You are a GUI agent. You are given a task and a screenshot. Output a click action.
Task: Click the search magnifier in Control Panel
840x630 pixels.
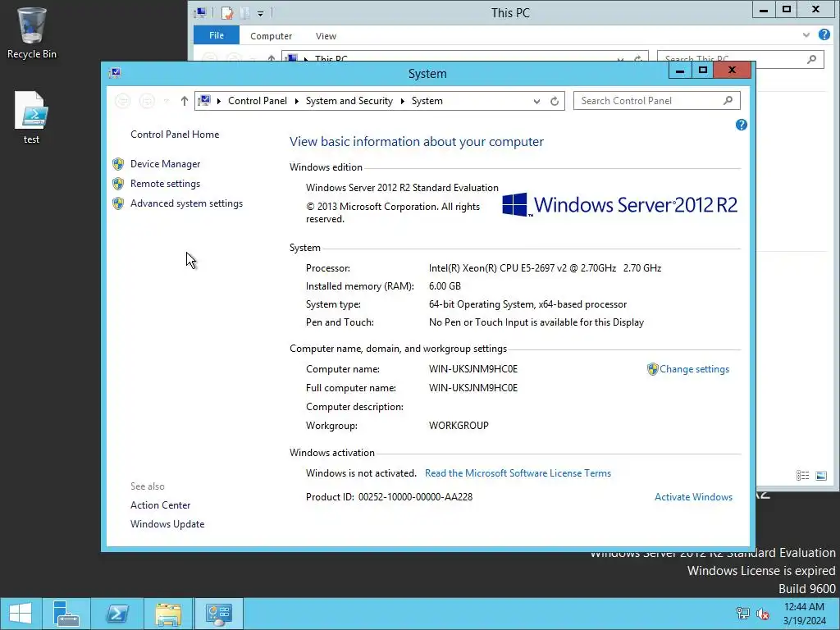pyautogui.click(x=728, y=100)
